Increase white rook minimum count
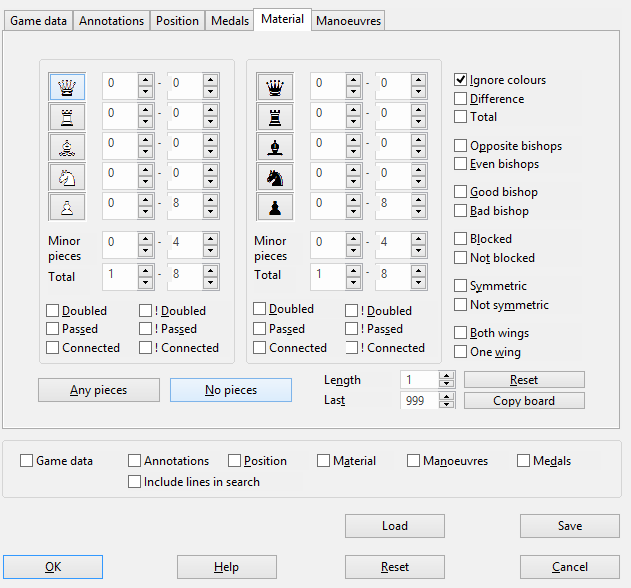631x588 pixels. pos(145,109)
